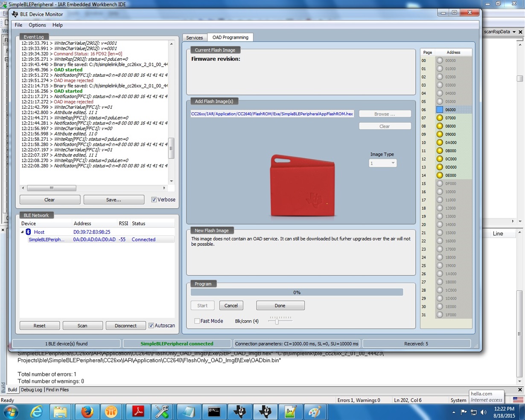Click yellow page indicator for address 0A000
The height and width of the screenshot is (420, 525).
440,143
